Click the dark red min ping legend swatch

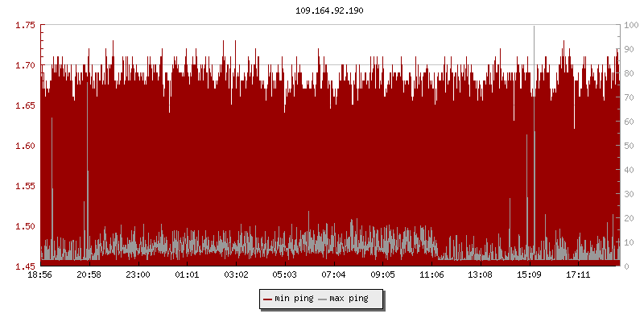(267, 299)
